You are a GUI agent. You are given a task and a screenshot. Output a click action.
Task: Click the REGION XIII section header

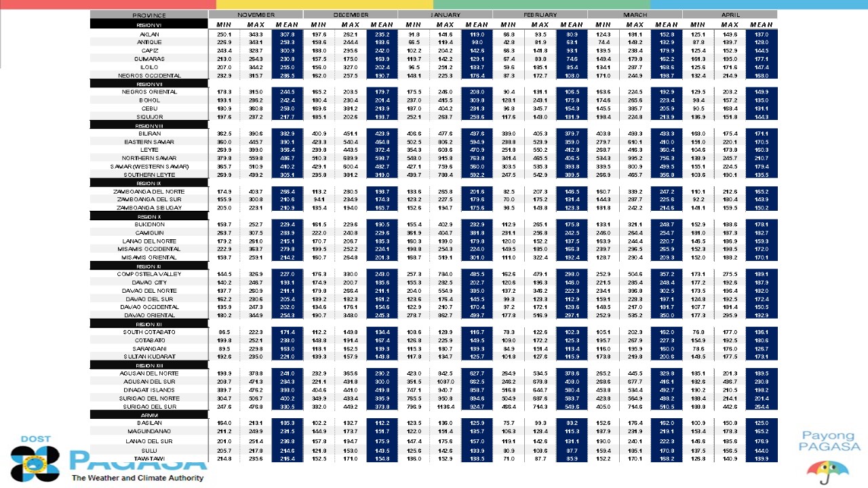(x=149, y=365)
